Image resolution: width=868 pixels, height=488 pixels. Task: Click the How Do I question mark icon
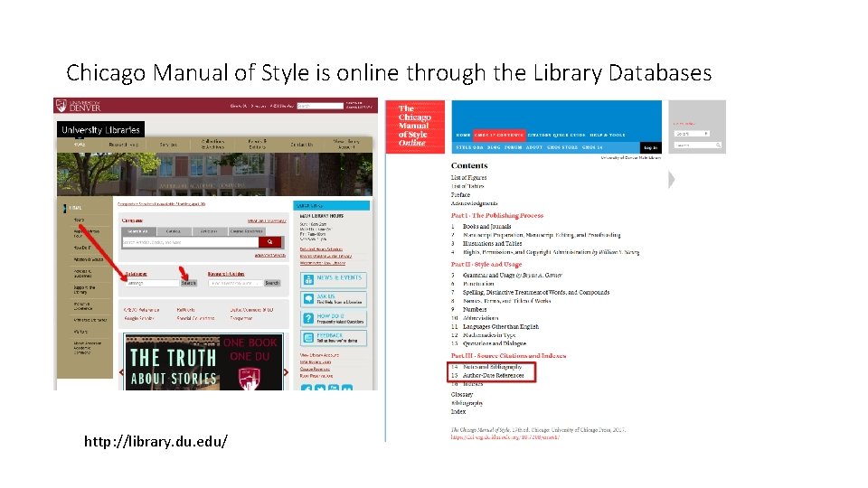[309, 319]
